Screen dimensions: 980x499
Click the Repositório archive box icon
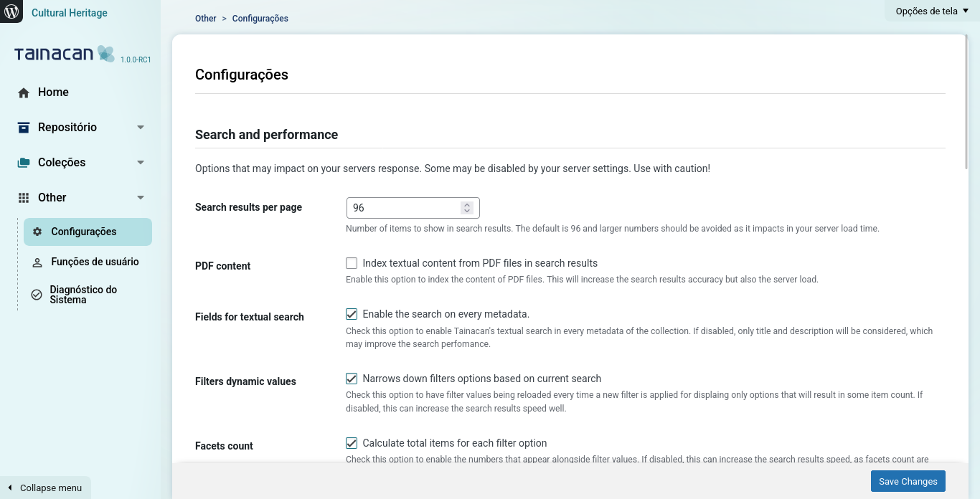24,128
